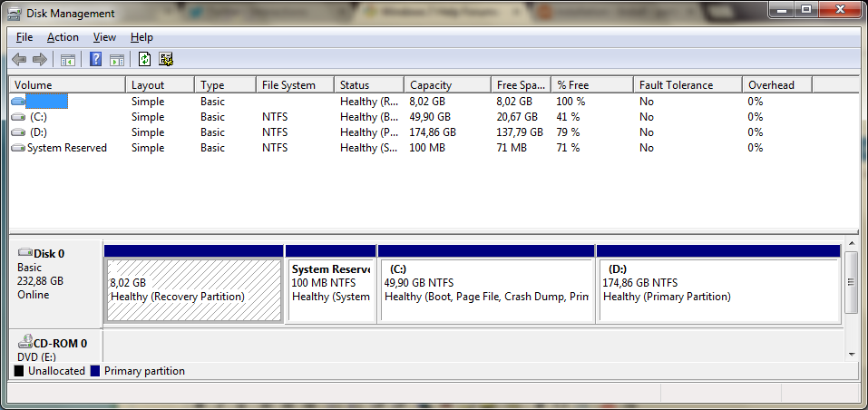This screenshot has height=410, width=868.
Task: Click the 49,90 GB capacity cell
Action: 430,117
